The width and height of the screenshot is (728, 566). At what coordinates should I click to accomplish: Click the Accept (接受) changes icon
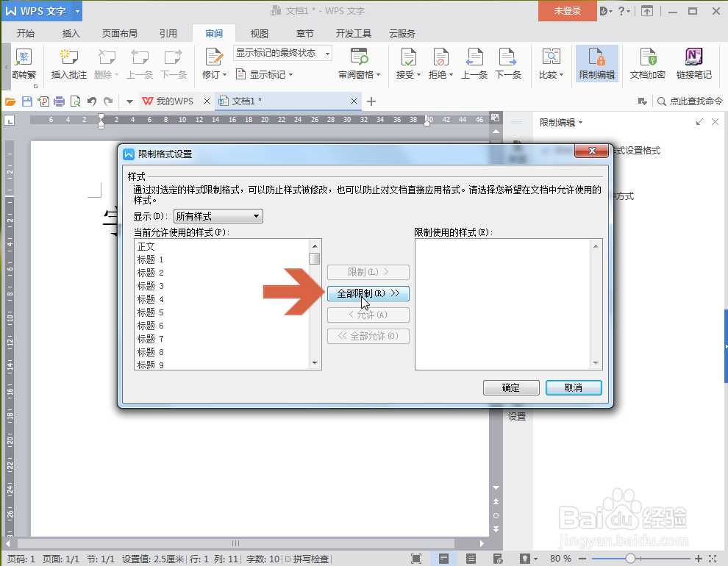pyautogui.click(x=408, y=57)
